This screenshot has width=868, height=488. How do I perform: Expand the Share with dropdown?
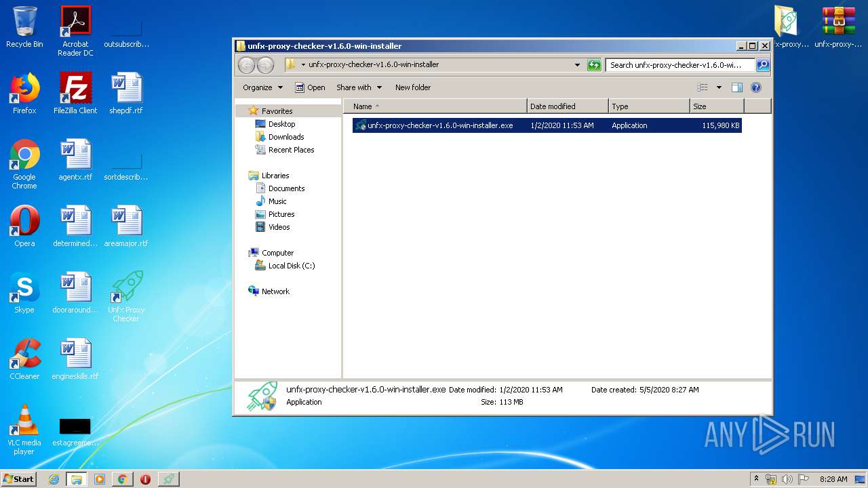point(359,87)
